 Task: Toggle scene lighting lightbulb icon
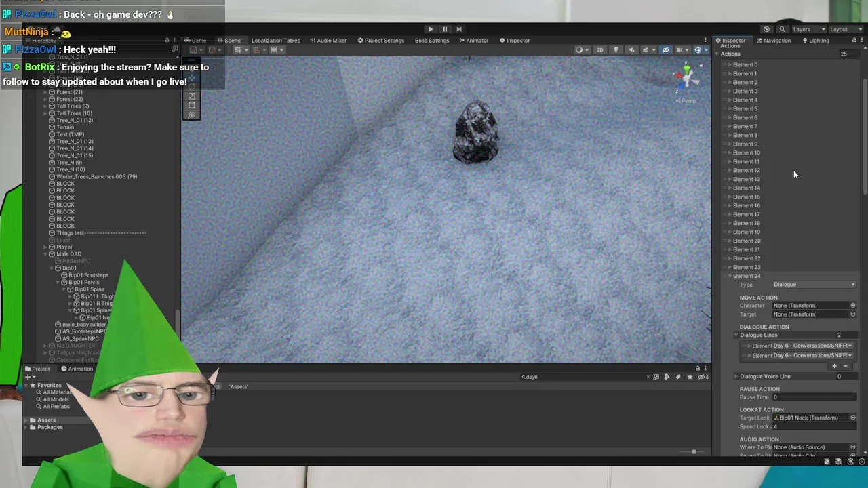616,50
